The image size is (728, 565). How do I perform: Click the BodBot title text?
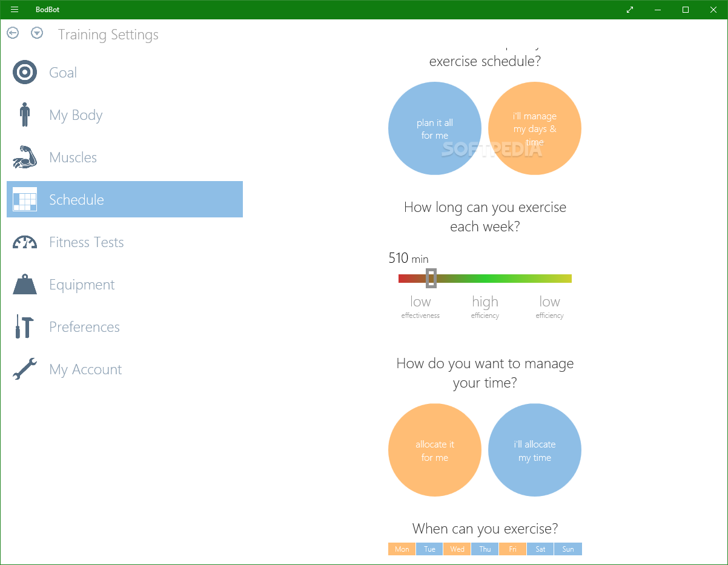48,10
